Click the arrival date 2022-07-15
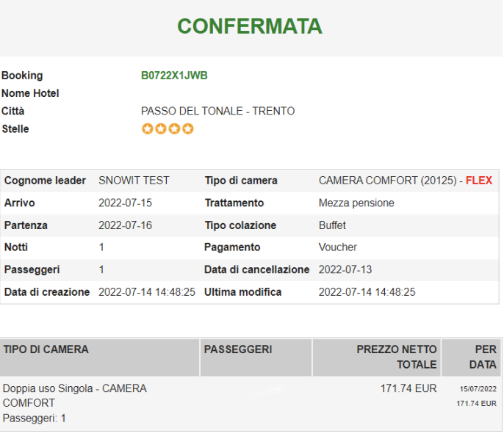Image resolution: width=504 pixels, height=439 pixels. (125, 203)
